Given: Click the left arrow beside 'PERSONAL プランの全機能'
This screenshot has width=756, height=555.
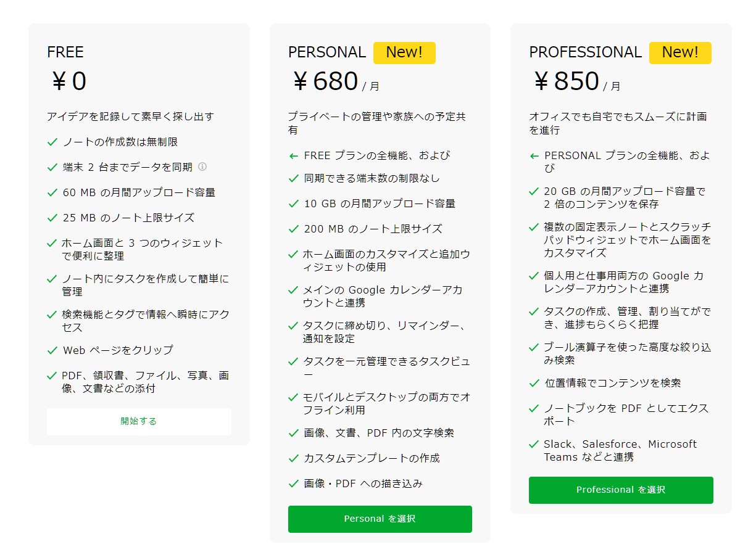Looking at the screenshot, I should point(533,155).
